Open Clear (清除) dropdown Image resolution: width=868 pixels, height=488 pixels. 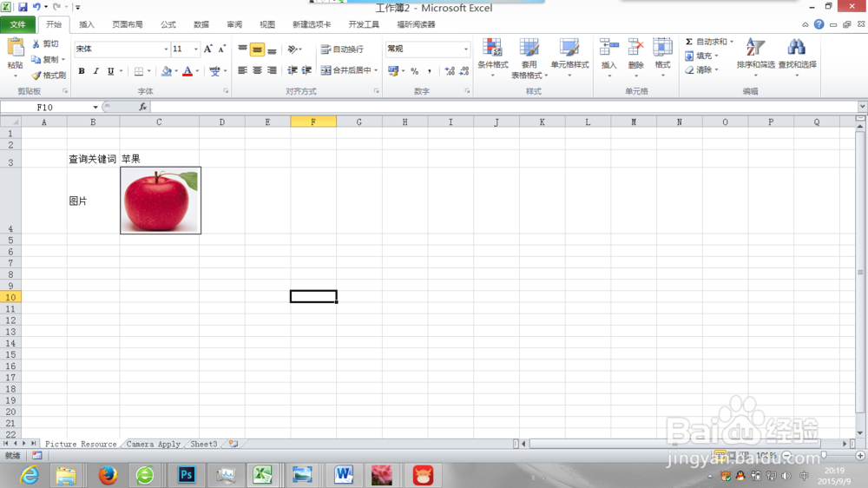pyautogui.click(x=700, y=69)
